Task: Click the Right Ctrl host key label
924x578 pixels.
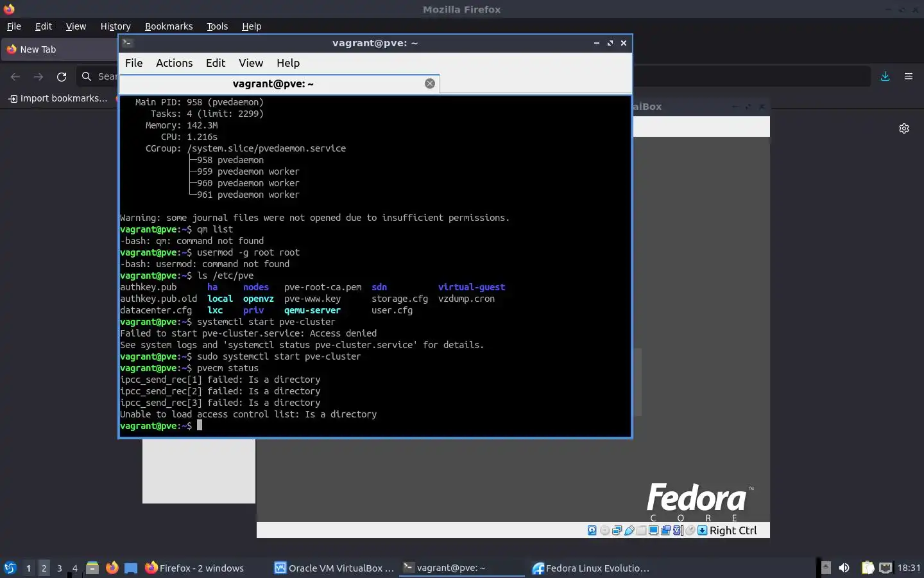Action: 733,530
